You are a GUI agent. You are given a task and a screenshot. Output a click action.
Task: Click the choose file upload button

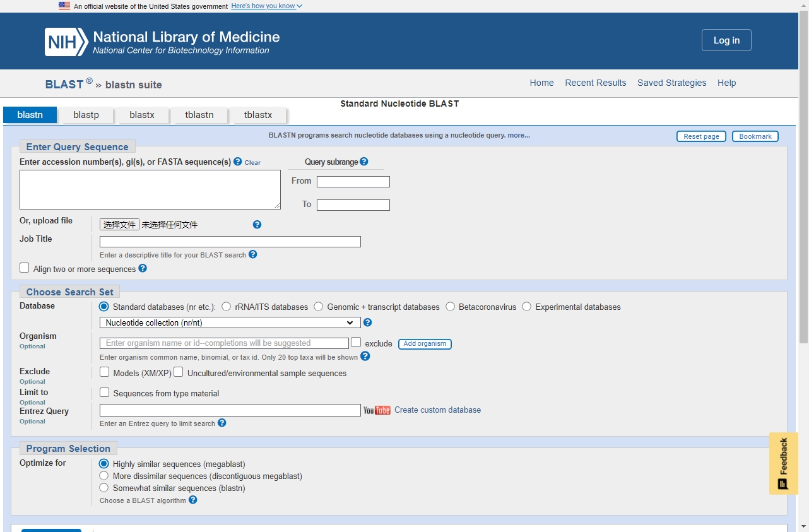coord(119,225)
